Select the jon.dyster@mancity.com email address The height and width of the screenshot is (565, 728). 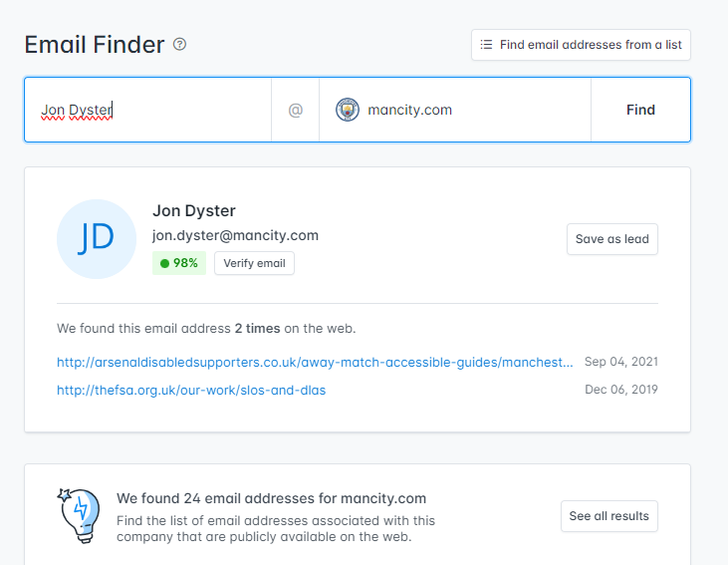tap(235, 235)
